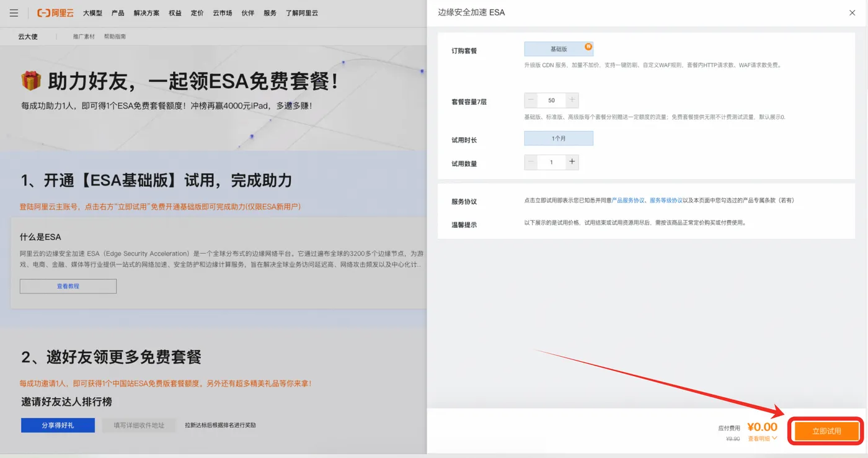
Task: Open the 服务 menu
Action: [270, 13]
